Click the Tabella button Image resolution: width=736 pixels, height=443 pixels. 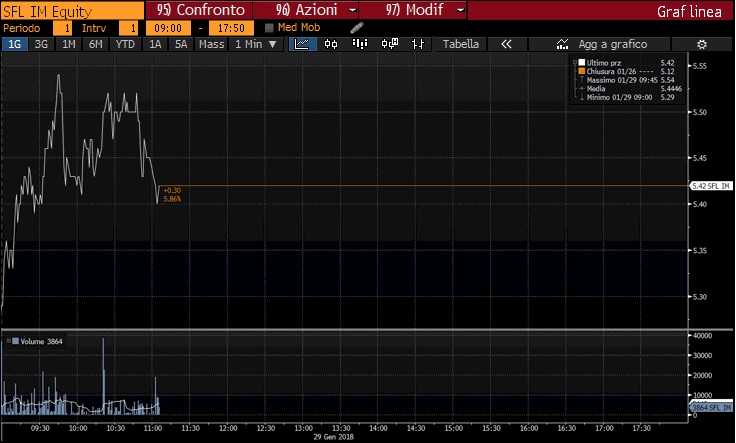pos(460,44)
